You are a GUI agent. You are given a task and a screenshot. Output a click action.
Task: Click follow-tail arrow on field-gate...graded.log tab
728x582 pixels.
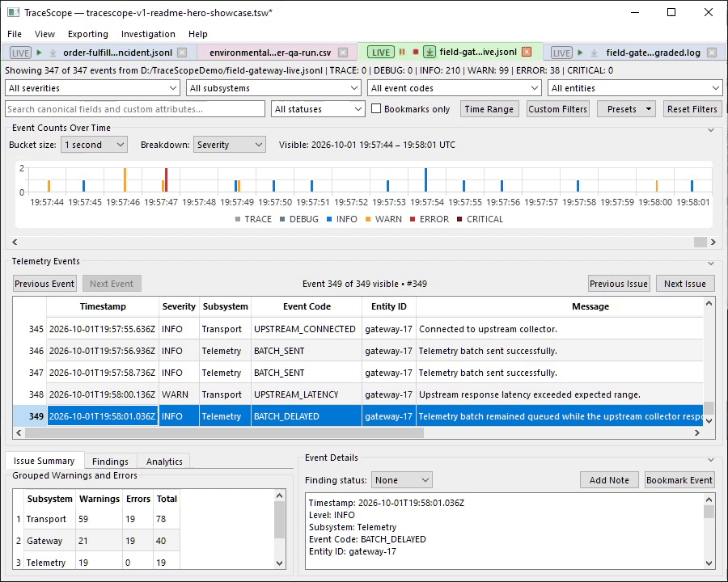[594, 53]
